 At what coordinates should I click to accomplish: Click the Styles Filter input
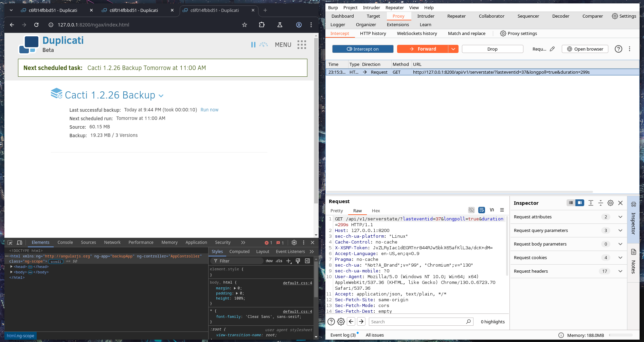[237, 261]
